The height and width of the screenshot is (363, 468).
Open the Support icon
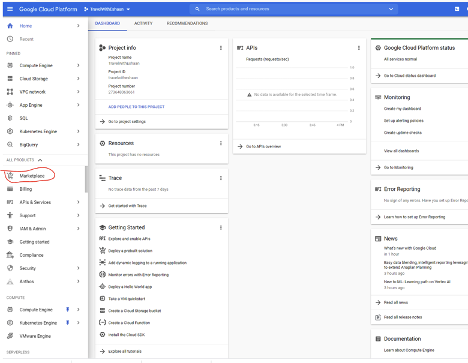[10, 215]
